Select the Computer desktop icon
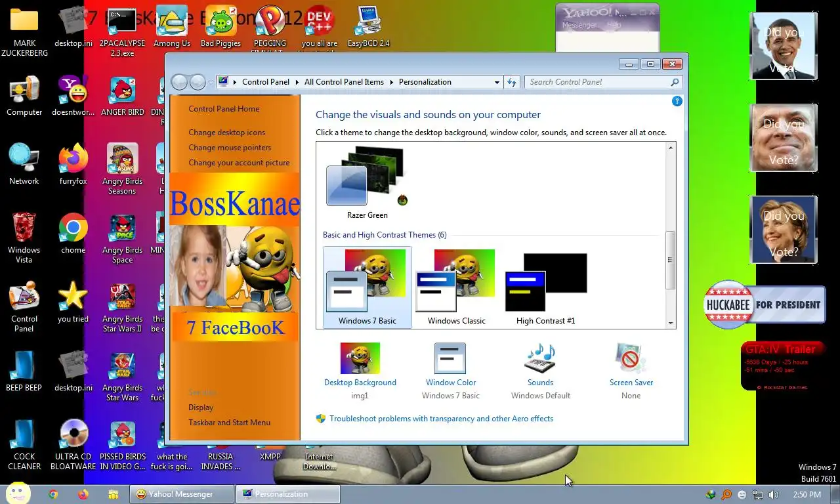The height and width of the screenshot is (504, 840). (24, 96)
